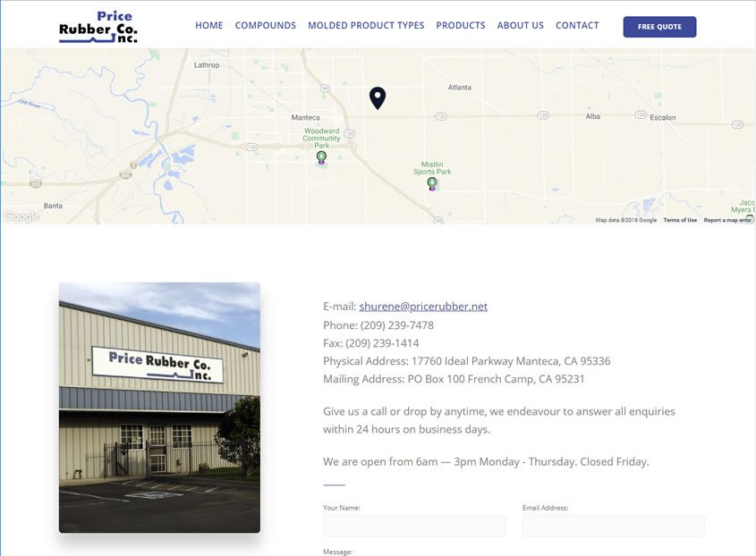Click the Mistlin Sports Park map marker
The image size is (756, 556).
432,183
